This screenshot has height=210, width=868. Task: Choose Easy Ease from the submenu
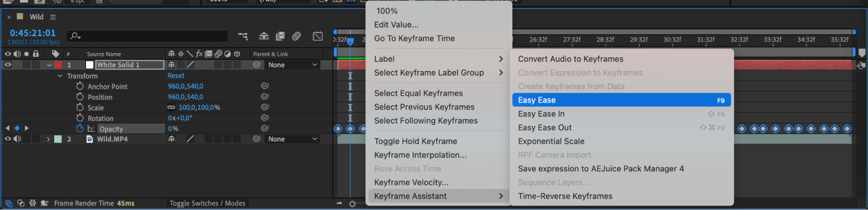(x=621, y=100)
